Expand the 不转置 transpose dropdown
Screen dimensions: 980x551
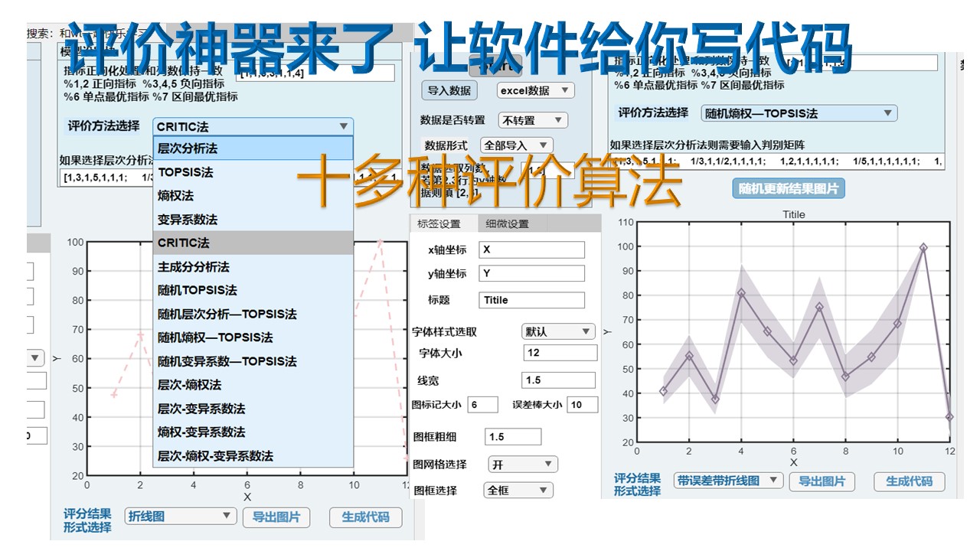(x=533, y=120)
